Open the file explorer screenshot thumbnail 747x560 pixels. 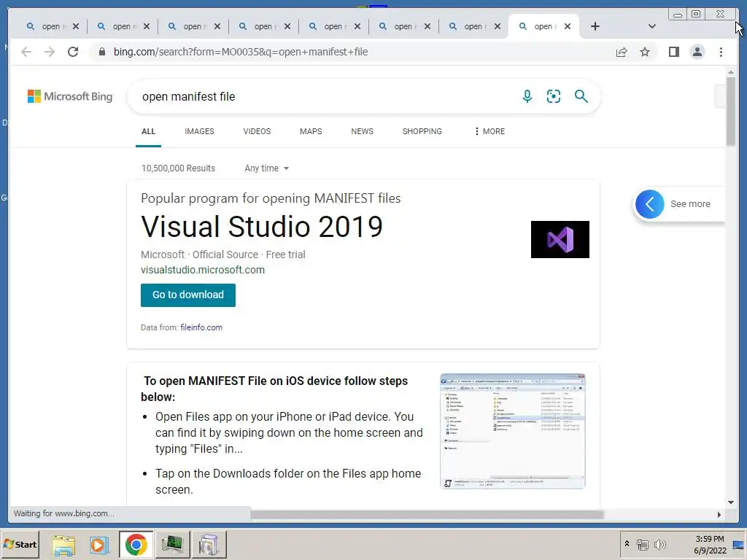513,432
